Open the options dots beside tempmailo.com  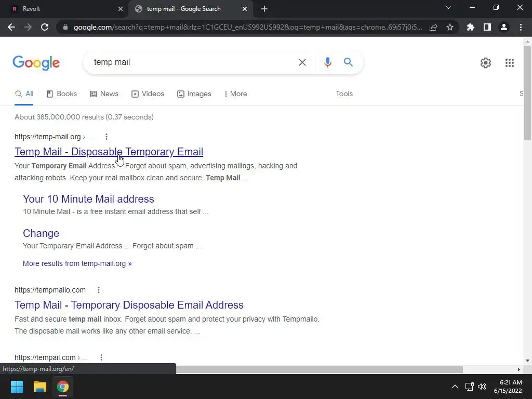(98, 290)
